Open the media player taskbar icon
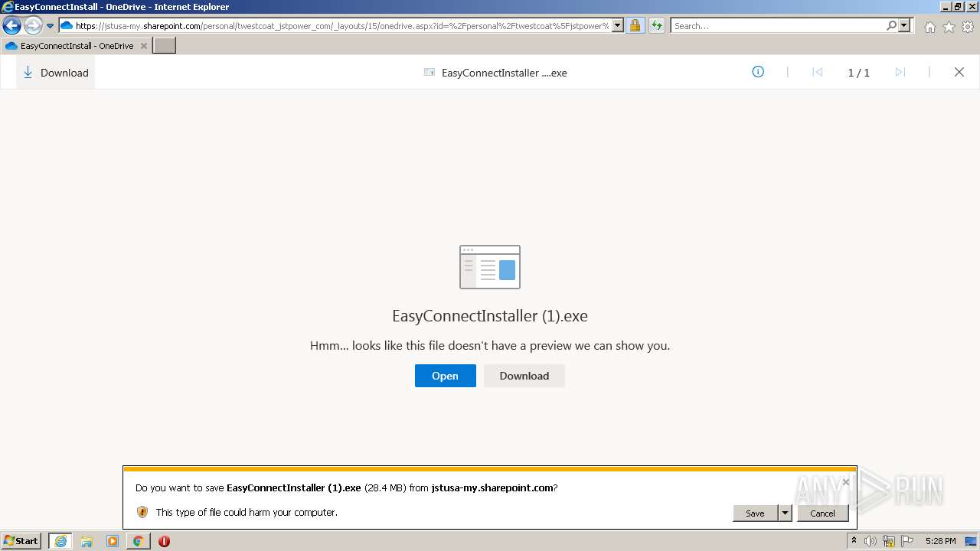The height and width of the screenshot is (551, 980). click(x=113, y=541)
